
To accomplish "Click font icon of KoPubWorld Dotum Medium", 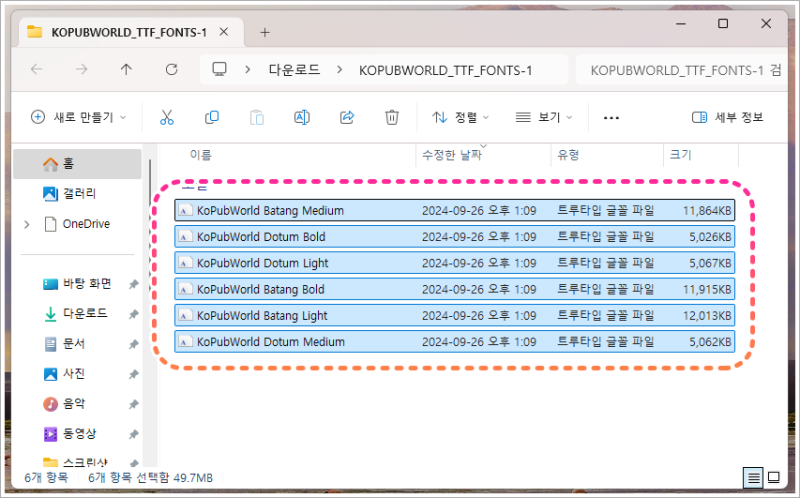I will click(184, 342).
